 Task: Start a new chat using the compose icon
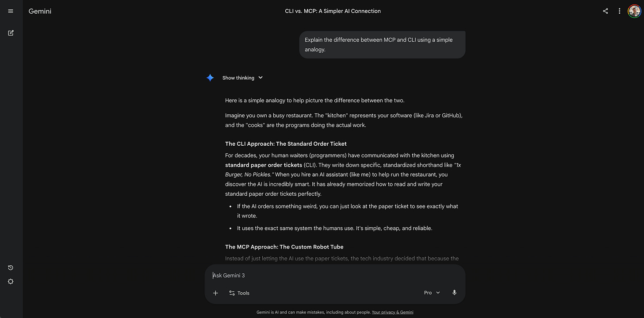pyautogui.click(x=10, y=33)
